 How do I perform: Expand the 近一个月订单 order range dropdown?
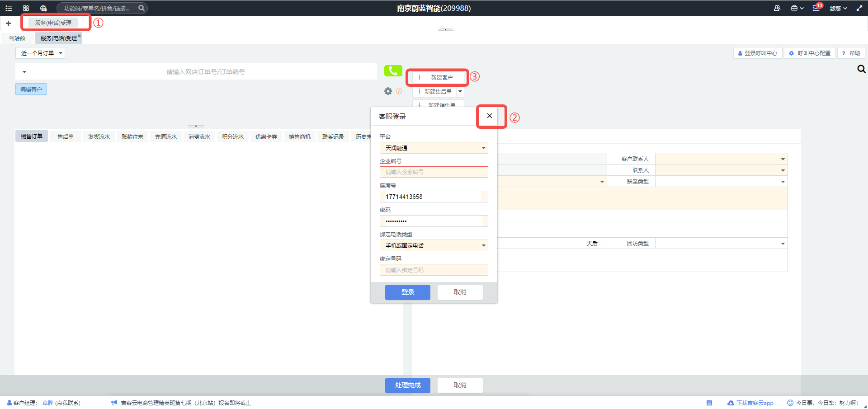40,53
